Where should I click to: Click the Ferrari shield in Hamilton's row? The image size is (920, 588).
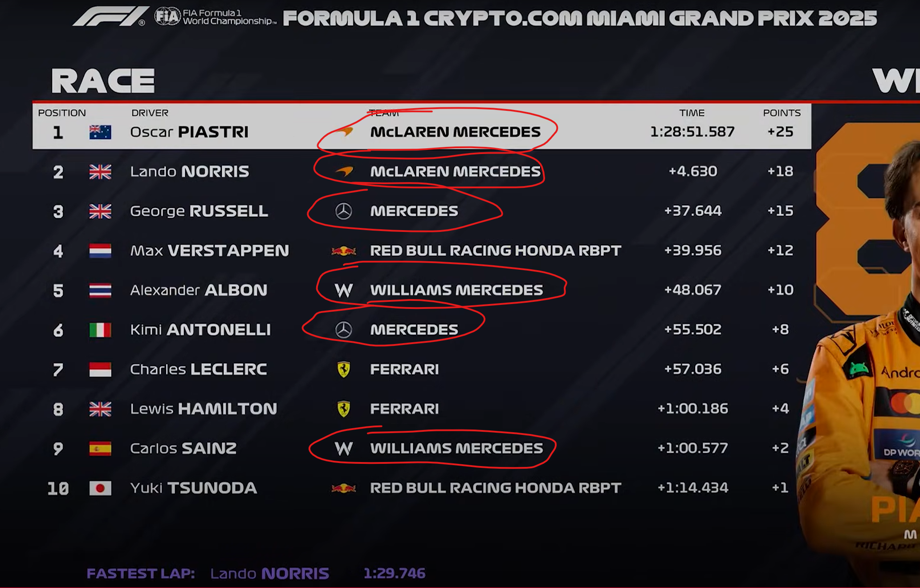343,409
